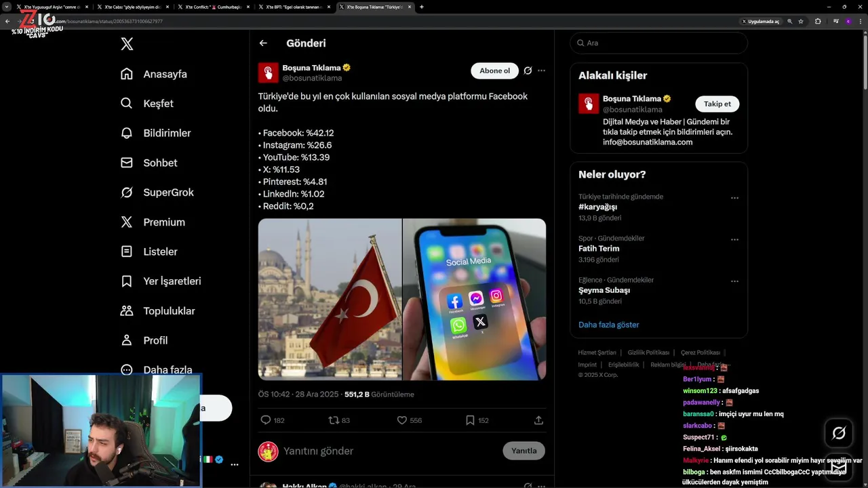Click Abone ol subscribe button
Image resolution: width=868 pixels, height=488 pixels.
[x=494, y=70]
